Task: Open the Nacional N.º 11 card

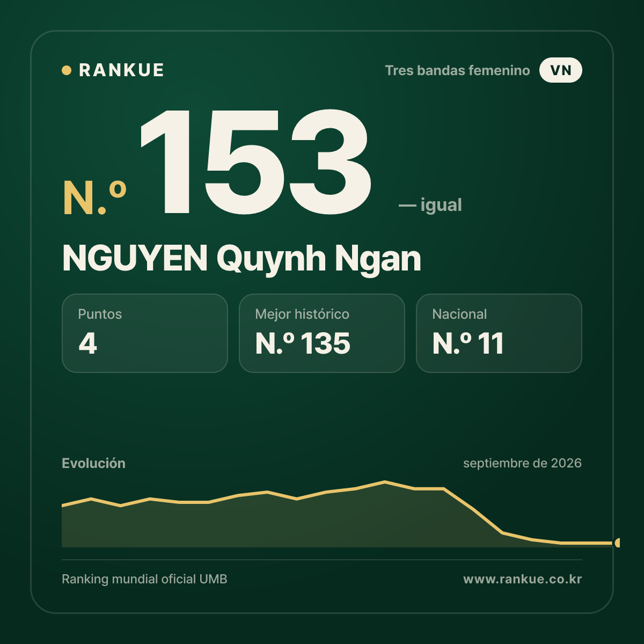Action: [x=499, y=333]
